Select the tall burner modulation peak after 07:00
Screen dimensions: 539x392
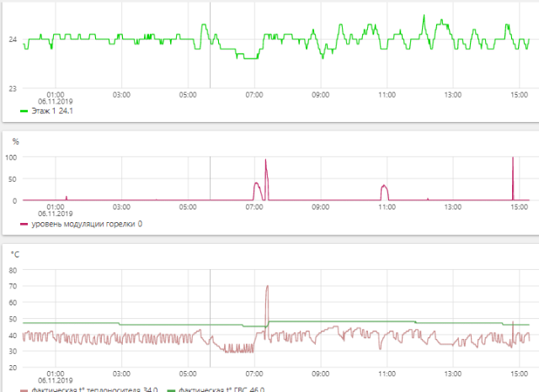tap(265, 162)
